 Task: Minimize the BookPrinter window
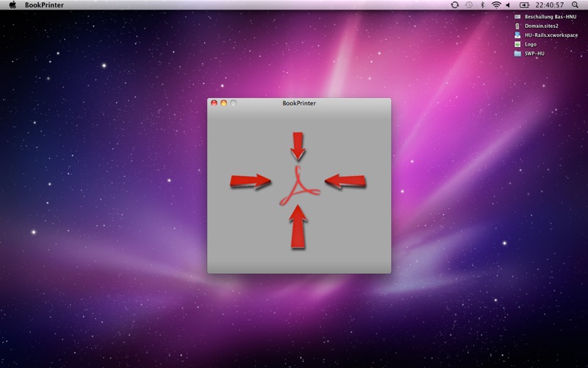tap(224, 103)
